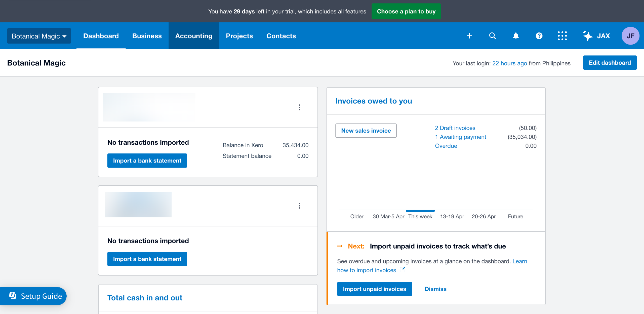
Task: Click the plus create-new icon
Action: point(469,36)
